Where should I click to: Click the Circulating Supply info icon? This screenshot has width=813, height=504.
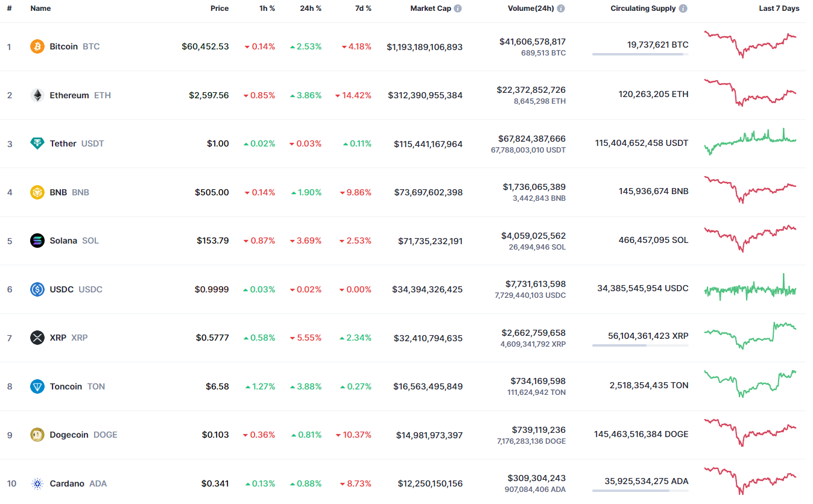click(683, 8)
